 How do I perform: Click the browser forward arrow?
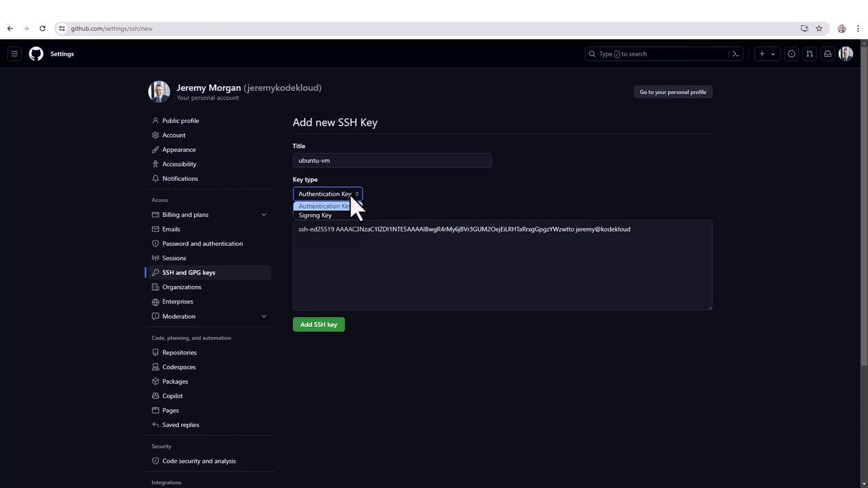[x=26, y=28]
